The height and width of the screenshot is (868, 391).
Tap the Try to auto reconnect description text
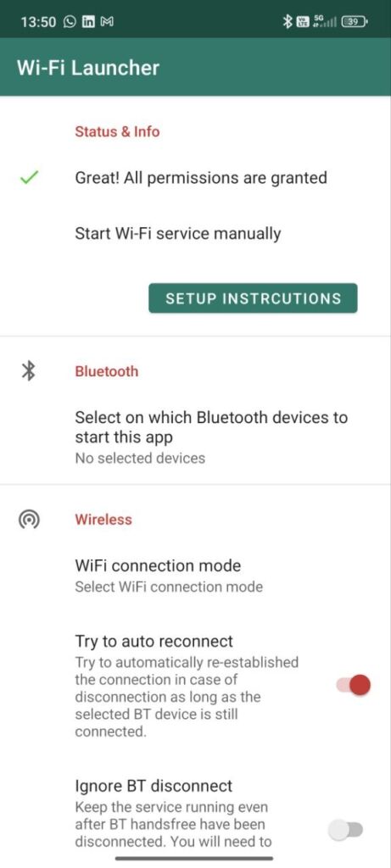[187, 697]
